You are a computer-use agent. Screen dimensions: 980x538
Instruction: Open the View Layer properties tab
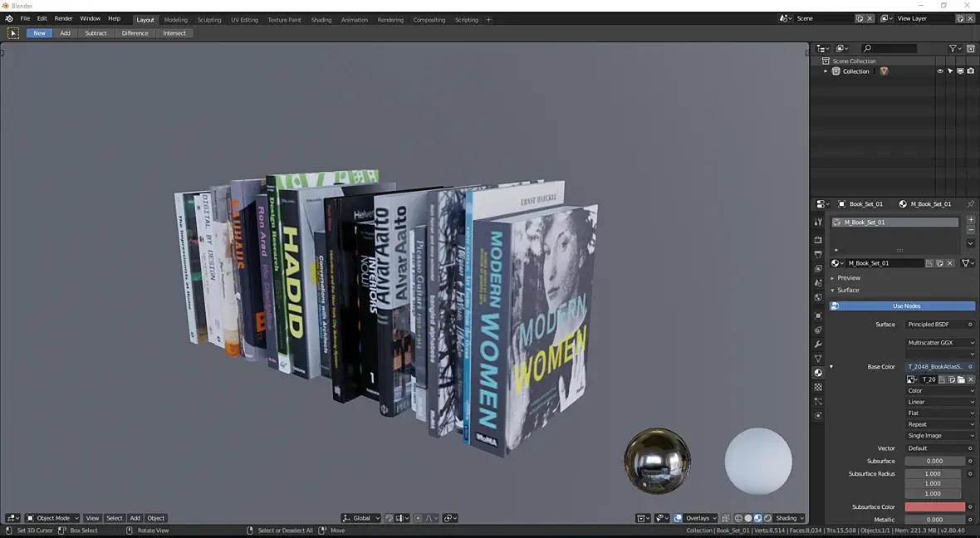click(818, 269)
